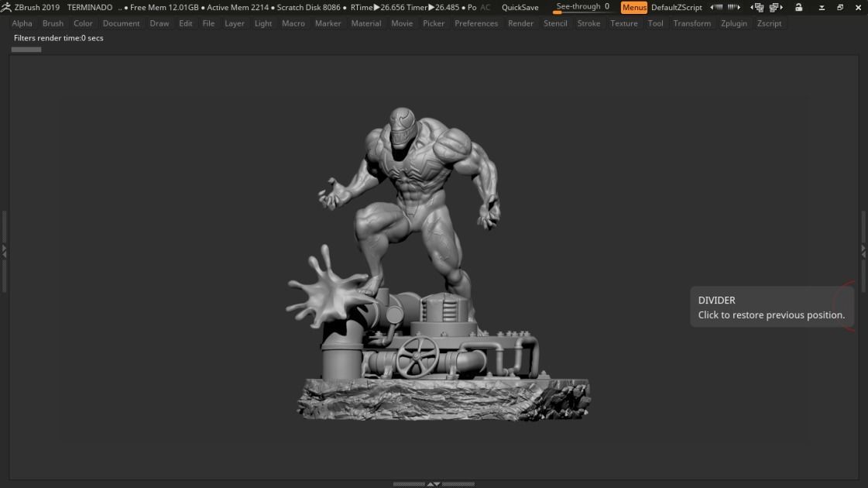Expand the right tray divider arrows
The image size is (868, 488).
tap(863, 251)
